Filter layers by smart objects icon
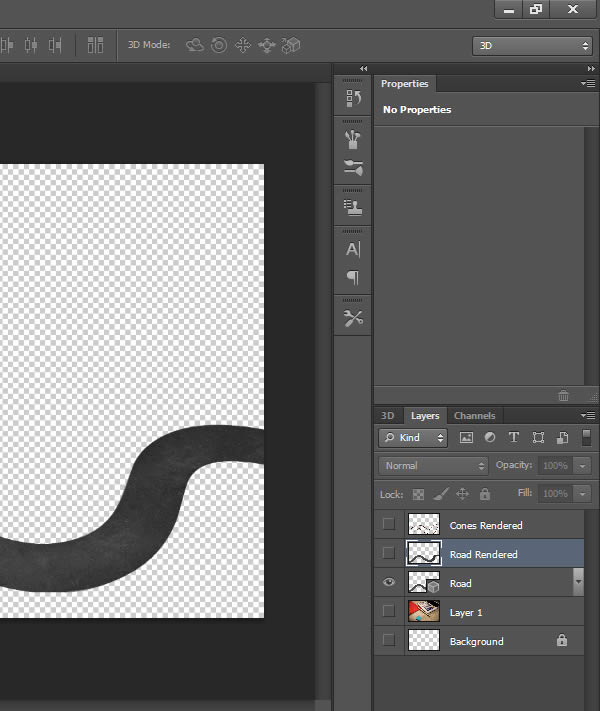This screenshot has width=600, height=711. point(562,437)
